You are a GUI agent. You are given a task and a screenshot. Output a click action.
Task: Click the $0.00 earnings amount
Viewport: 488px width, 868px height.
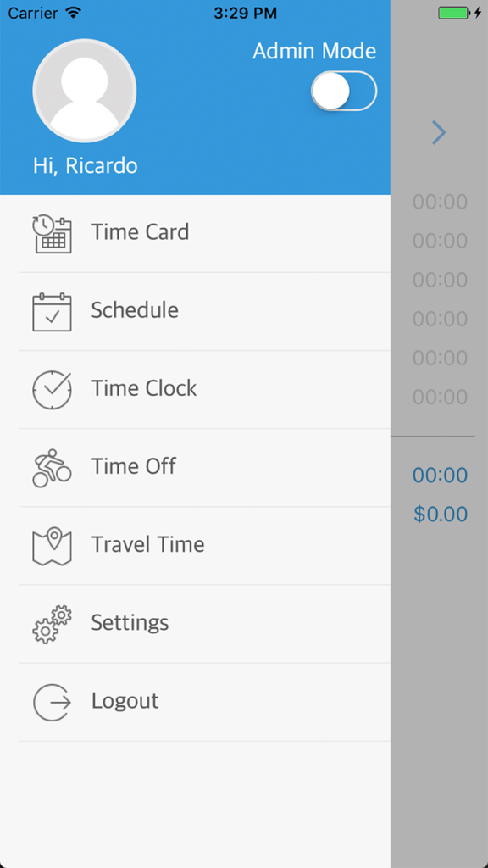[441, 514]
